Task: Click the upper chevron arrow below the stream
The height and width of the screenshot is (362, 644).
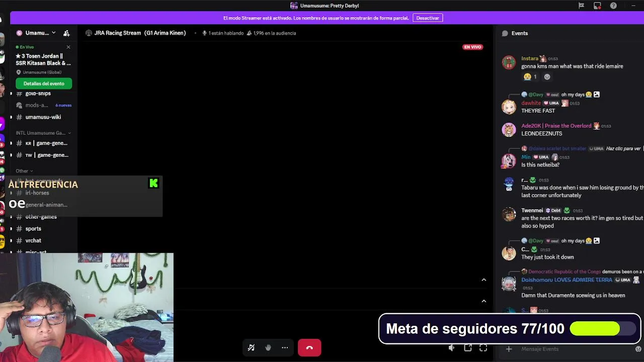Action: [484, 280]
